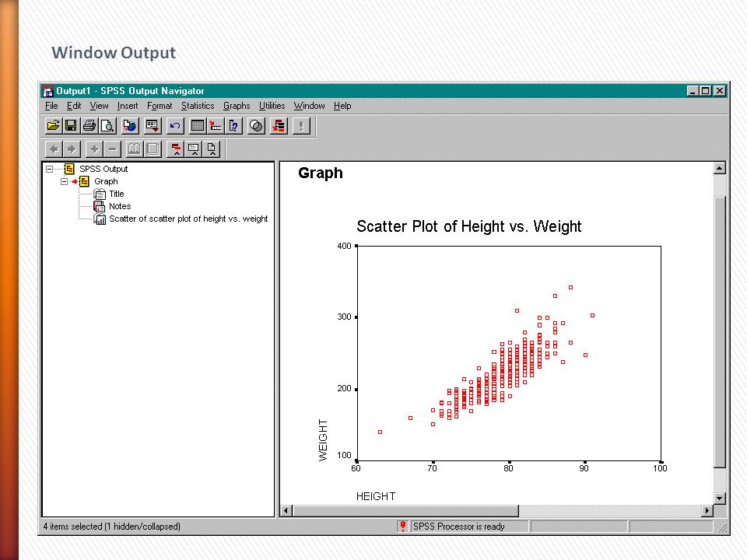Open the View menu
This screenshot has width=747, height=560.
pyautogui.click(x=99, y=106)
